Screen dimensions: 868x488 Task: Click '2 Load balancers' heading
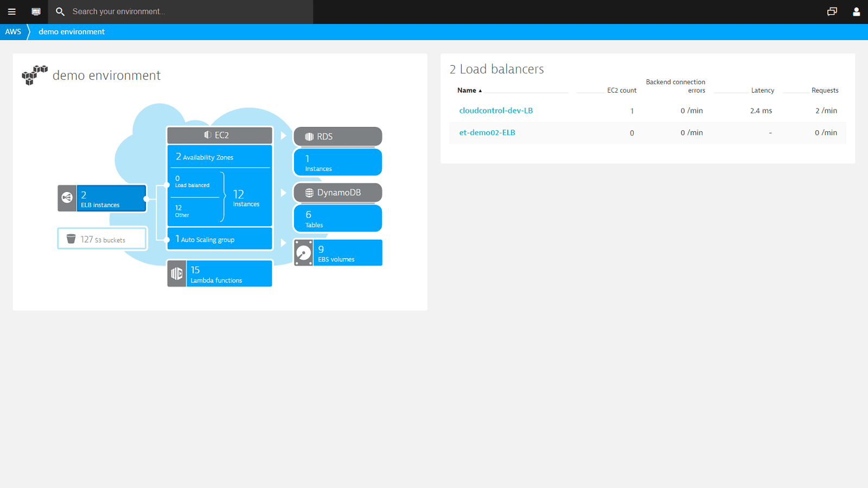(x=496, y=69)
